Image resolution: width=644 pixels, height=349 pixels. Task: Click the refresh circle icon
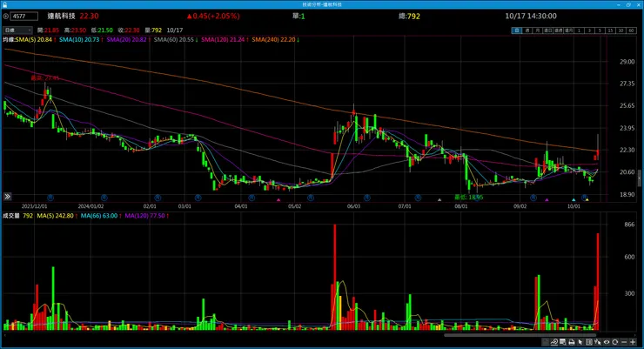[x=614, y=342]
